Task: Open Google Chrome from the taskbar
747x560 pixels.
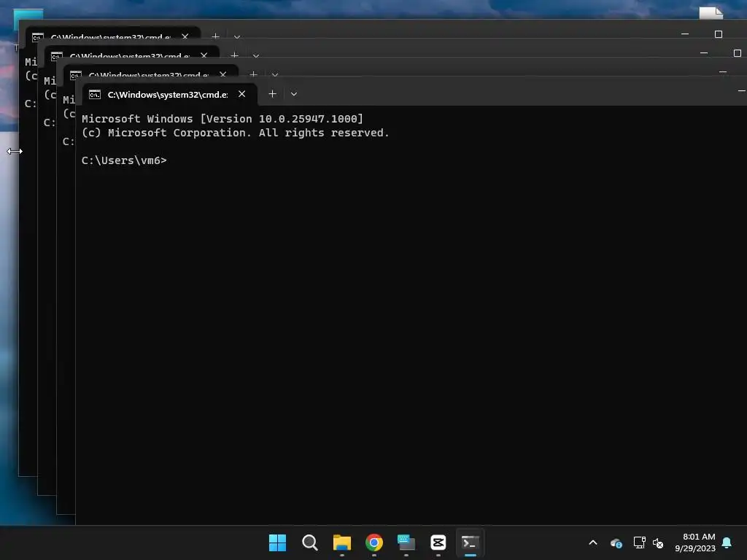Action: click(x=374, y=542)
